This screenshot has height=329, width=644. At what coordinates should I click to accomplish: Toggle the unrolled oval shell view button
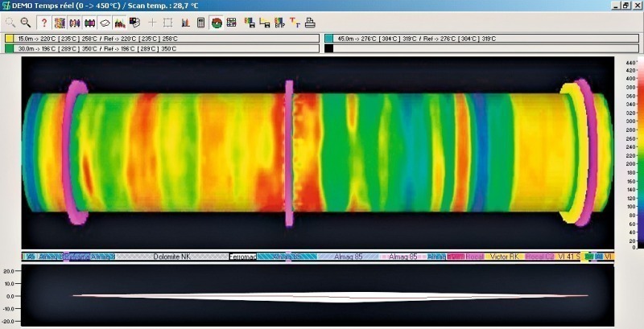(105, 23)
